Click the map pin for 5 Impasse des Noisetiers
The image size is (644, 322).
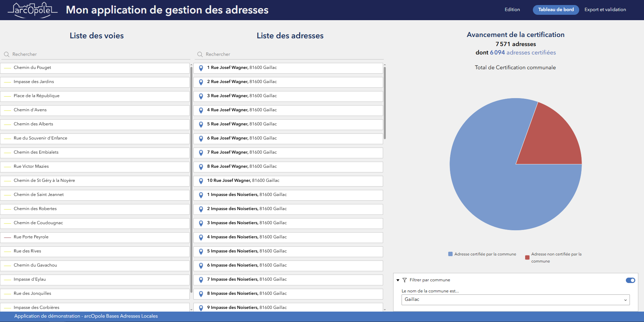click(201, 251)
